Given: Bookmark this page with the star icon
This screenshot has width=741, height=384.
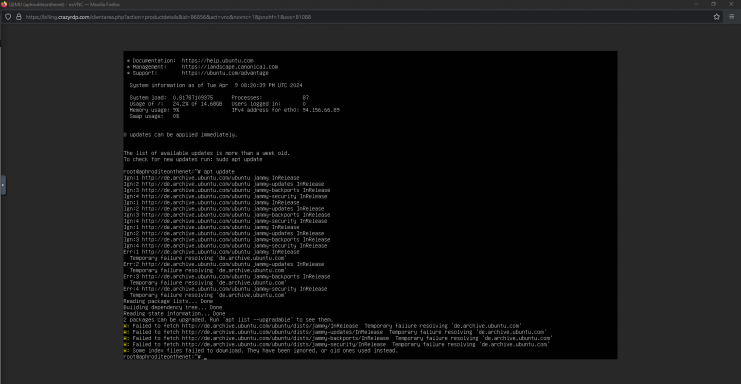Looking at the screenshot, I should pyautogui.click(x=716, y=17).
